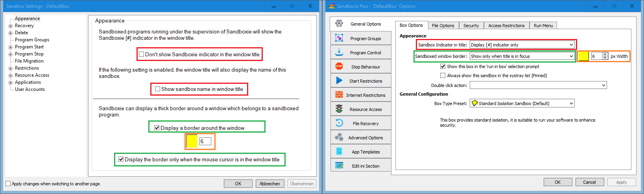Select the Program Groups sidebar icon
644x194 pixels.
(x=339, y=38)
